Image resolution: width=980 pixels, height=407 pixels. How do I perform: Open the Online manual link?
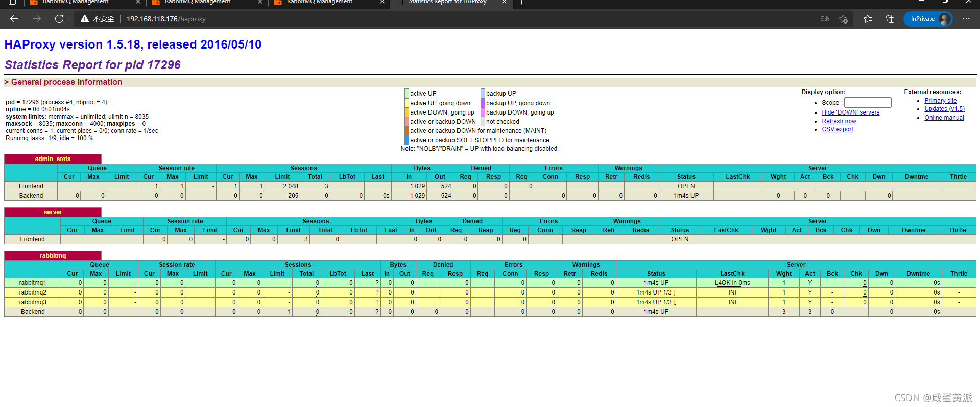click(x=944, y=118)
